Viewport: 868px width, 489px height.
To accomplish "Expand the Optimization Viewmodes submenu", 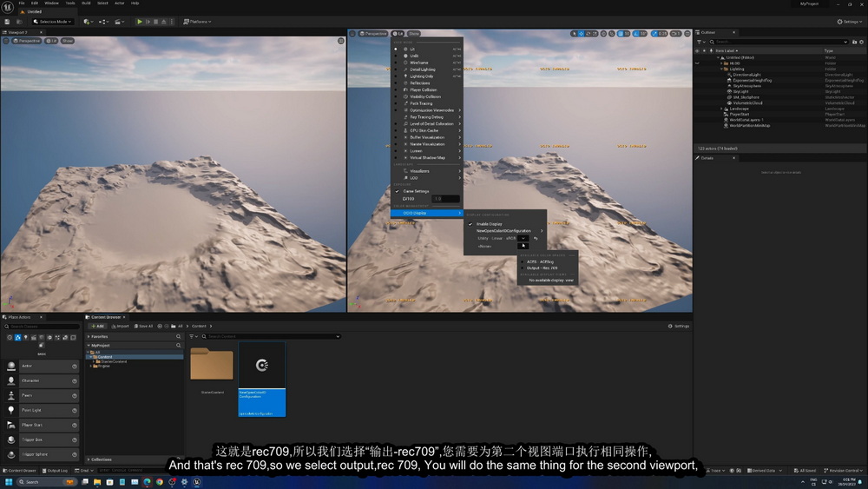I will (427, 110).
